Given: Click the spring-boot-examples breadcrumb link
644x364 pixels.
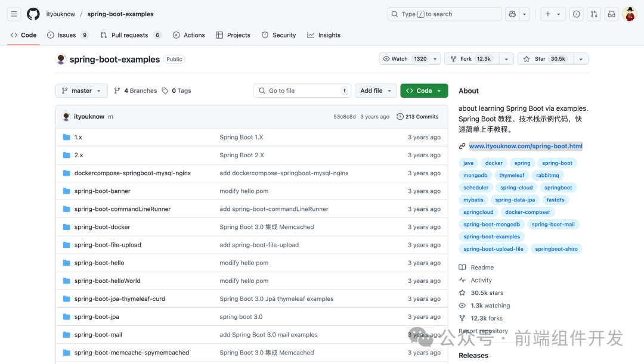Looking at the screenshot, I should [x=120, y=14].
